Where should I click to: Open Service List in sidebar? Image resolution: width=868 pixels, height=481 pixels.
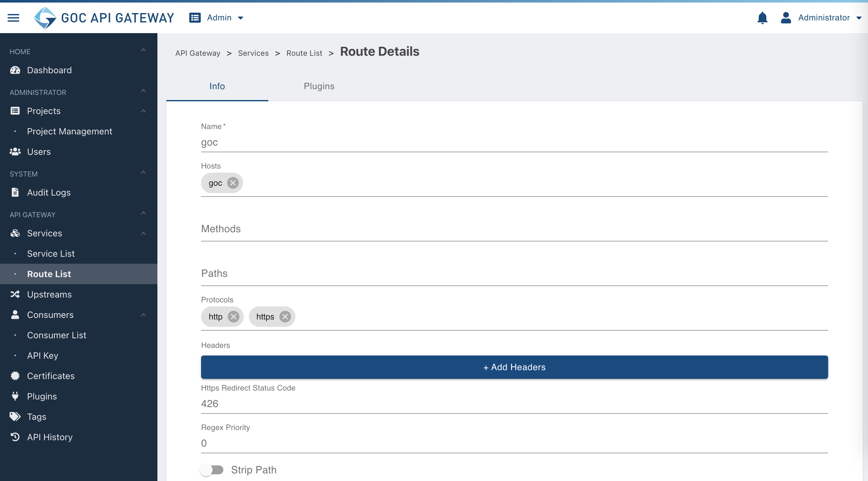pos(51,254)
